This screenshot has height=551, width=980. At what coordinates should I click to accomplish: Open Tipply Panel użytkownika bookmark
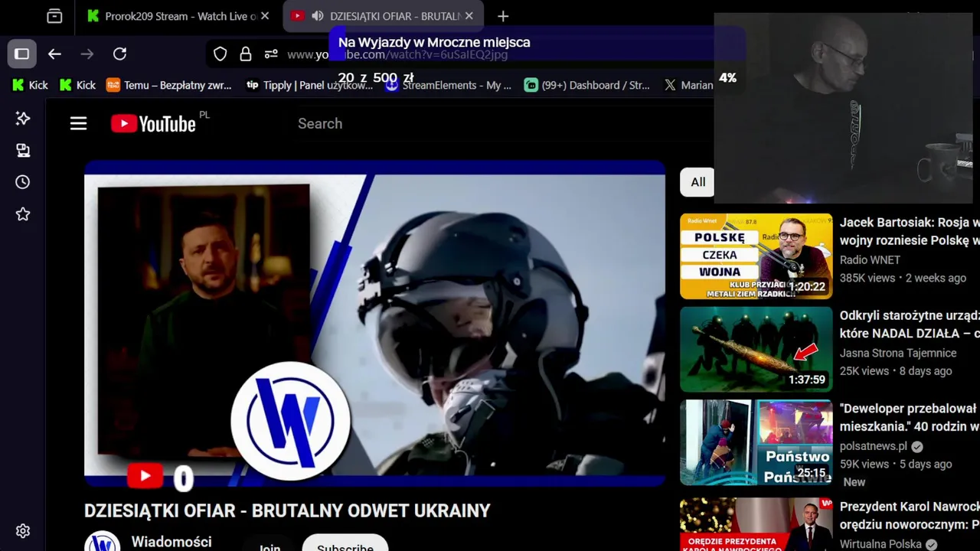coord(309,85)
